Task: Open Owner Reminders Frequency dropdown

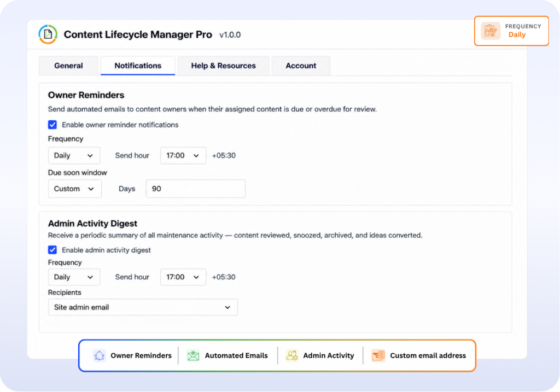Action: (x=74, y=156)
